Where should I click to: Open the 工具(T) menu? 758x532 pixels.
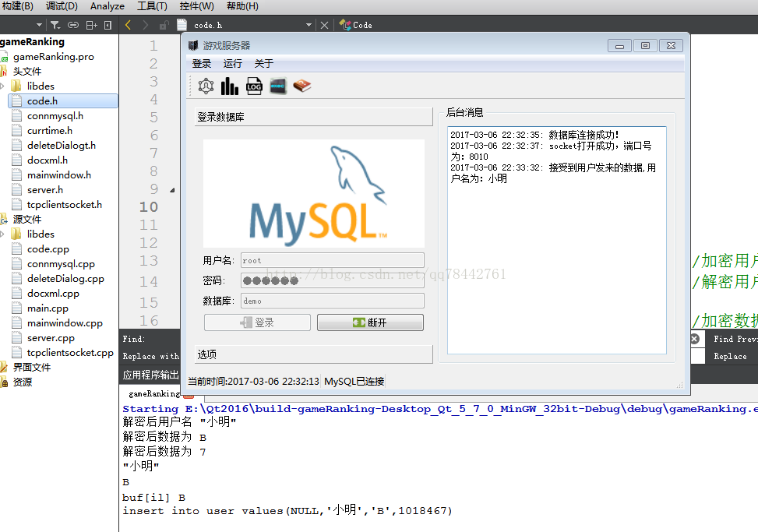pos(152,6)
